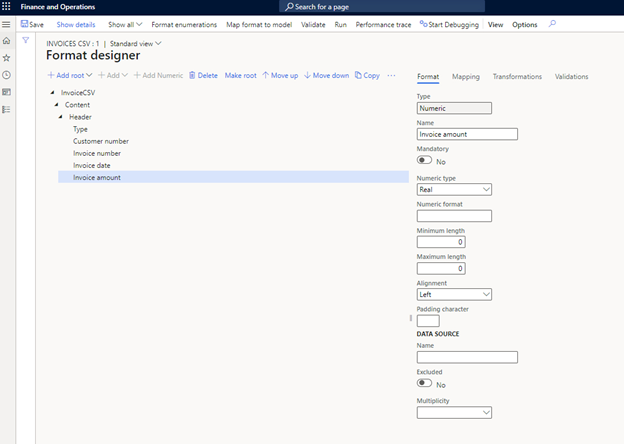This screenshot has width=624, height=444.
Task: Open the more options ellipsis
Action: pyautogui.click(x=391, y=76)
